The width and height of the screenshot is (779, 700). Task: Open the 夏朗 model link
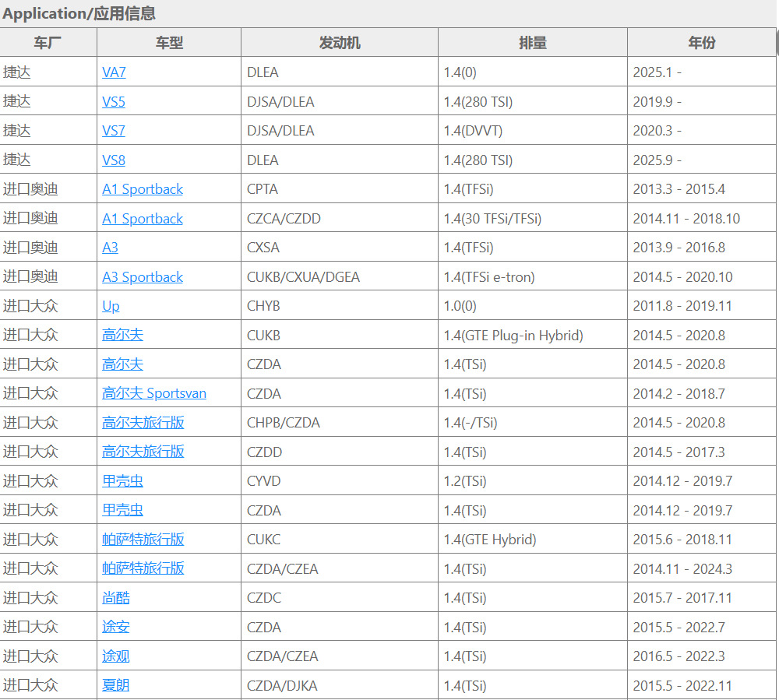116,686
